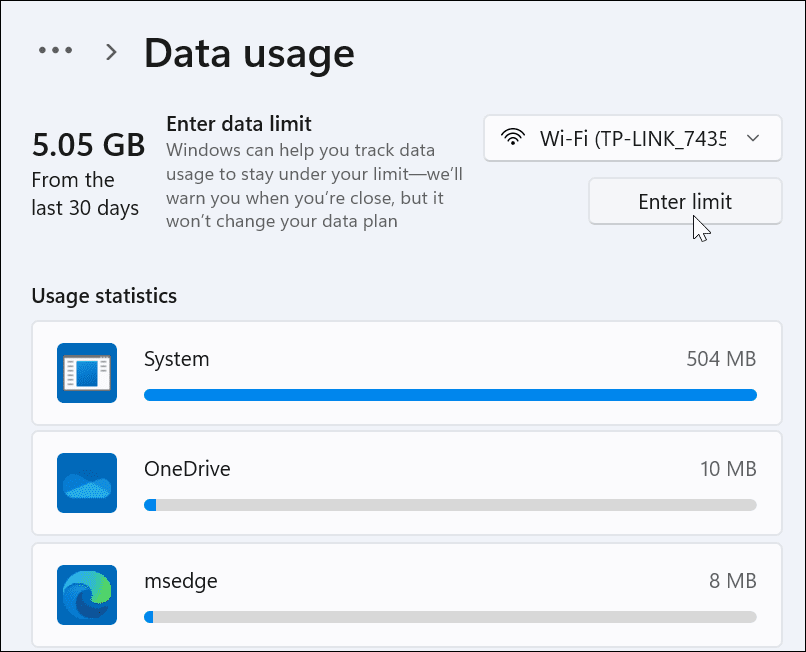Click the dropdown chevron on the network selector
The width and height of the screenshot is (806, 652).
pos(753,140)
